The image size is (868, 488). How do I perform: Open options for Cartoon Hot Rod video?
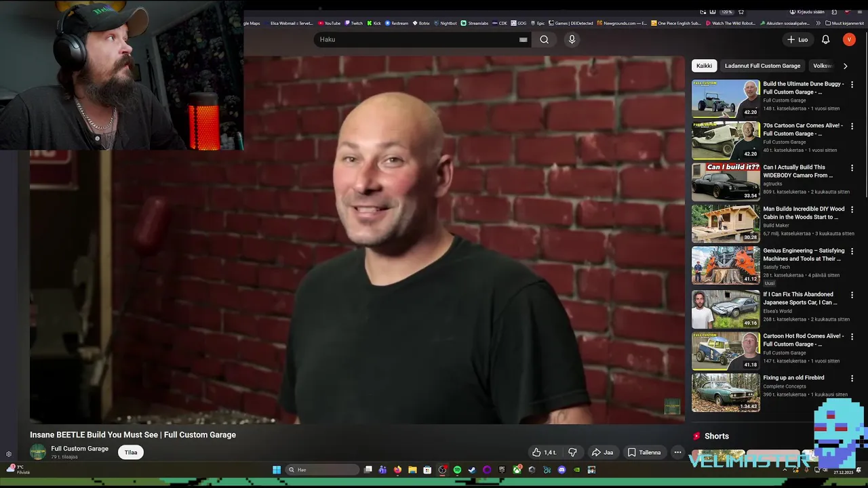[x=852, y=337]
